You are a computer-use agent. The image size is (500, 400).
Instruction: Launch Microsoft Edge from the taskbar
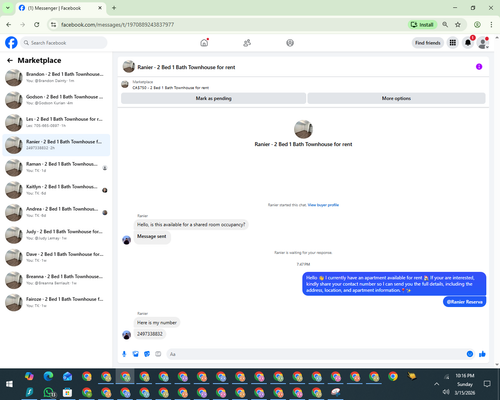pos(48,376)
